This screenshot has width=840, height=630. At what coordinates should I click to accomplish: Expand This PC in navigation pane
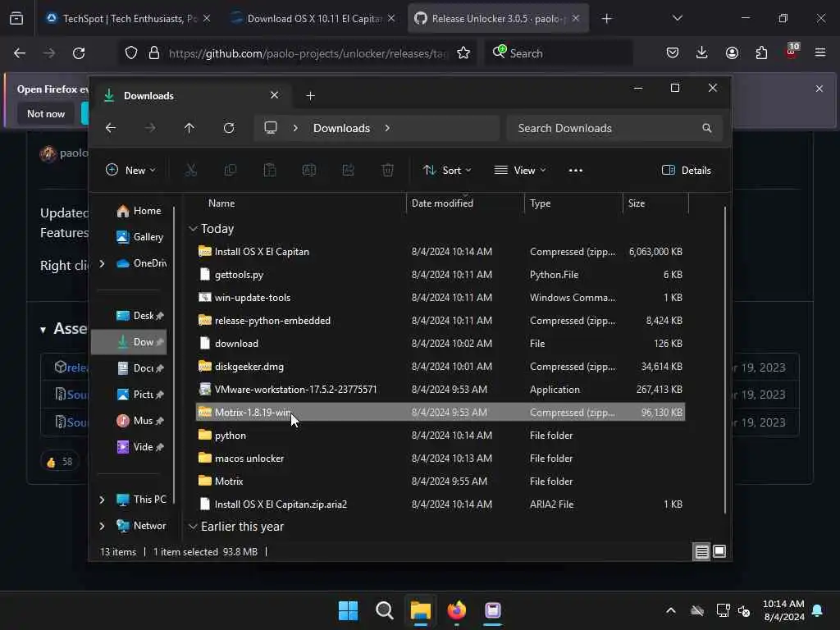click(102, 500)
